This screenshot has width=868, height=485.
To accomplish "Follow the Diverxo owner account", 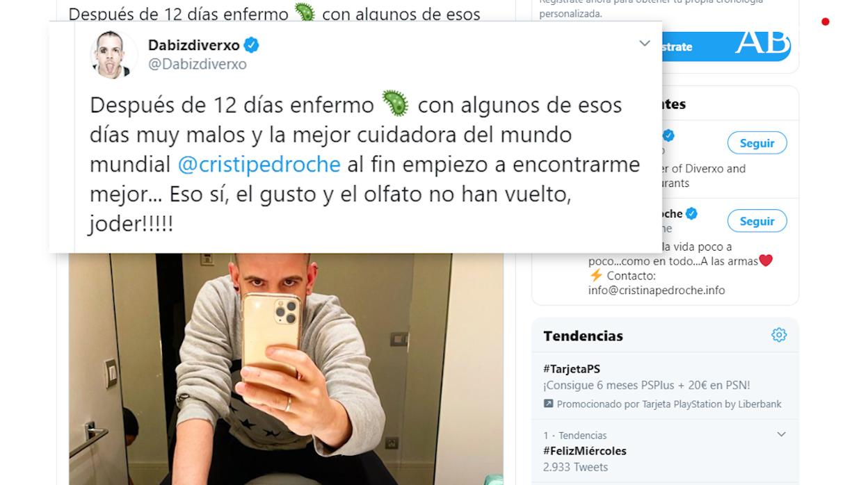I will (x=757, y=143).
